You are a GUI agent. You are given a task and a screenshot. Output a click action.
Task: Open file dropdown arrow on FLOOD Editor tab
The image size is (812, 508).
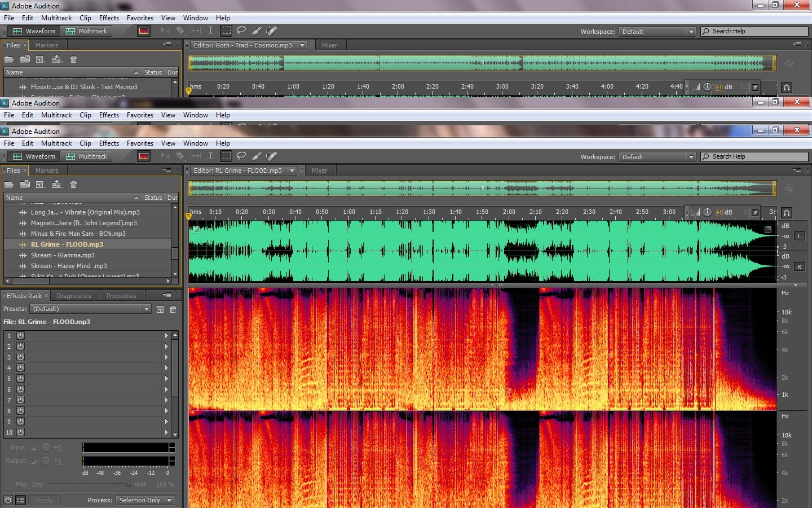(x=292, y=170)
